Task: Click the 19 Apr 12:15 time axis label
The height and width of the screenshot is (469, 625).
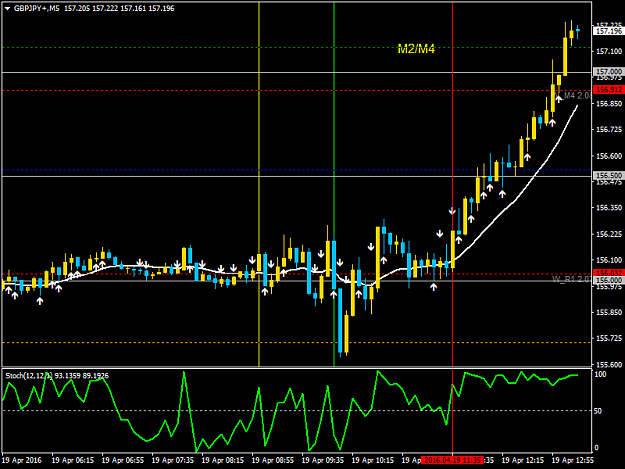Action: [x=523, y=460]
